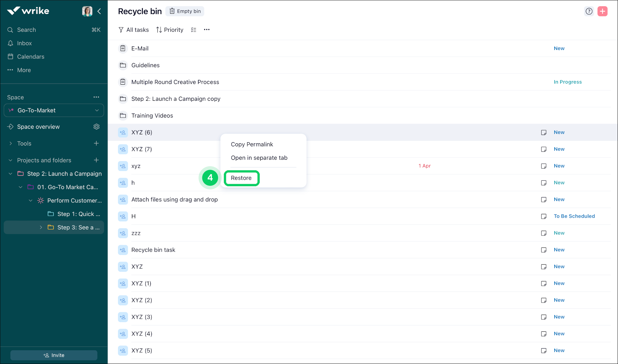
Task: Choose Copy Permalink in context menu
Action: (x=252, y=144)
